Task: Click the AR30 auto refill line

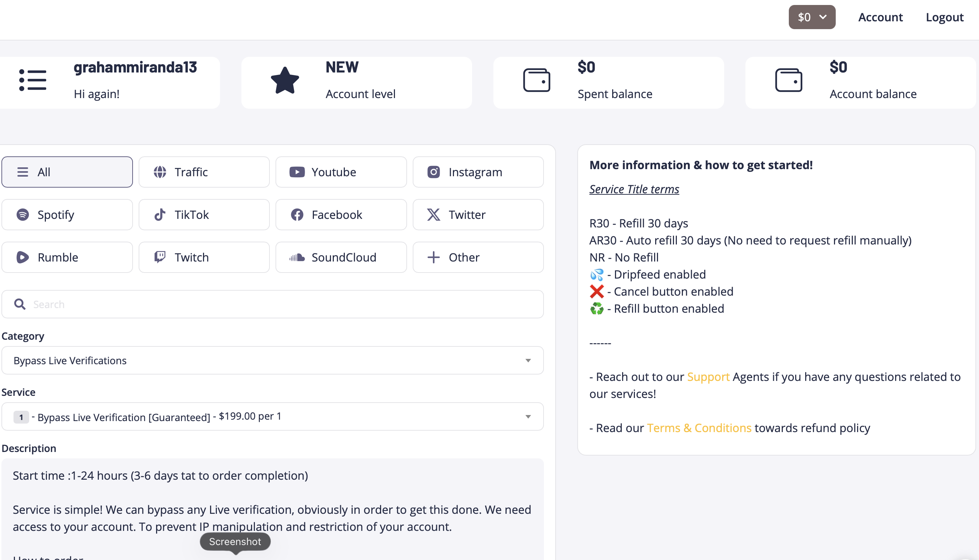Action: point(750,241)
